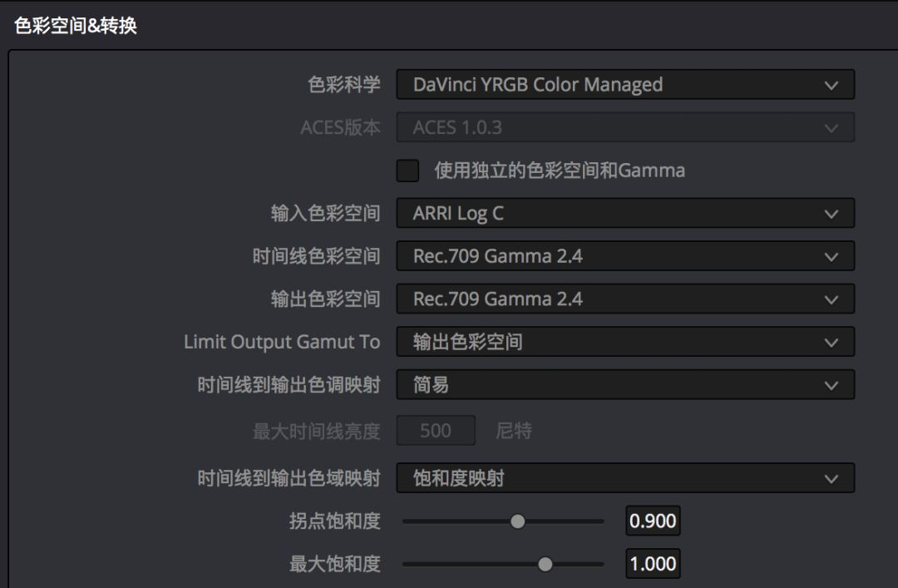Open the 时间线到输出色域映射 dropdown
Screen dimensions: 898x588
(x=625, y=478)
